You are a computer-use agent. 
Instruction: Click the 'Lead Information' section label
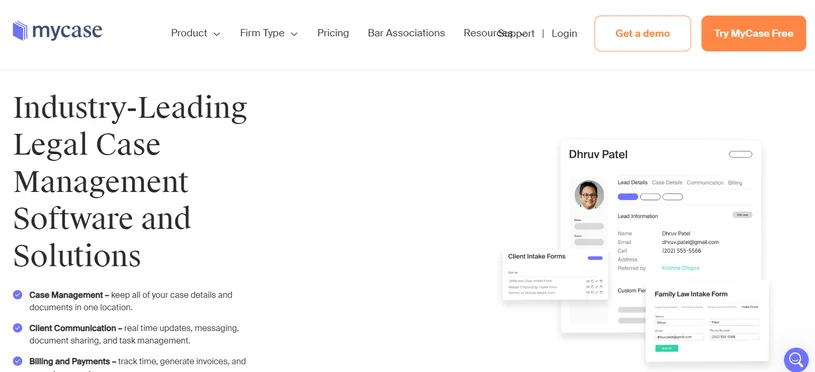tap(638, 216)
